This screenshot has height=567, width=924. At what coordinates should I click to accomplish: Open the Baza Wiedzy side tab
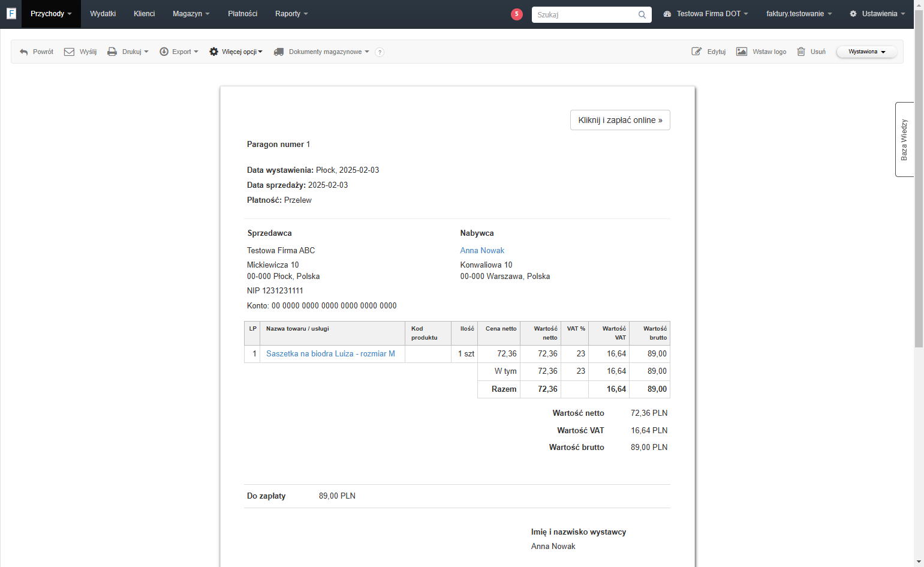tap(904, 139)
